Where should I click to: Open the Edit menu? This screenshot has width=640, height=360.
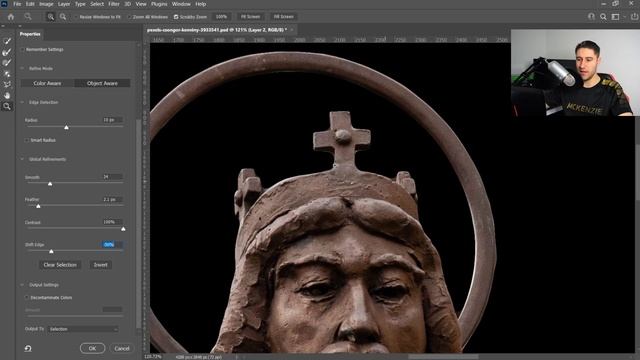30,4
